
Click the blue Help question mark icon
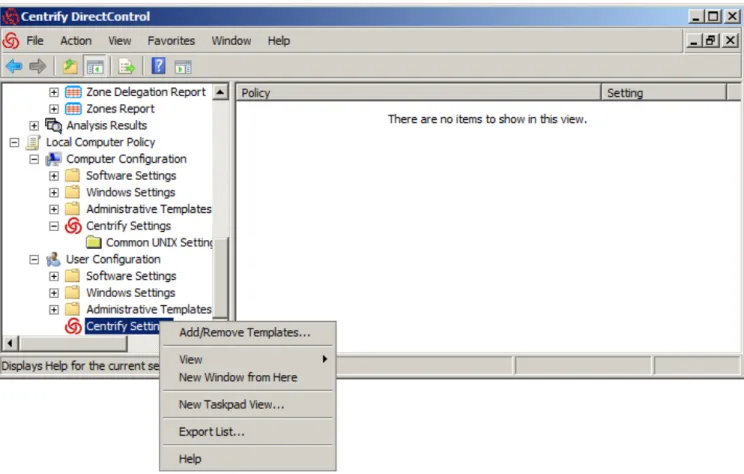pyautogui.click(x=158, y=65)
